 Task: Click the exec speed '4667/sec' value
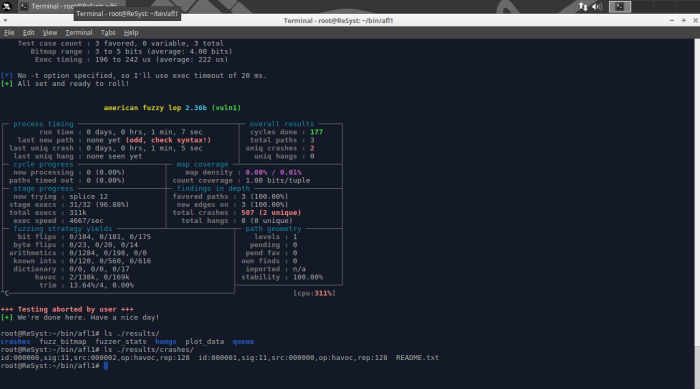(x=86, y=221)
